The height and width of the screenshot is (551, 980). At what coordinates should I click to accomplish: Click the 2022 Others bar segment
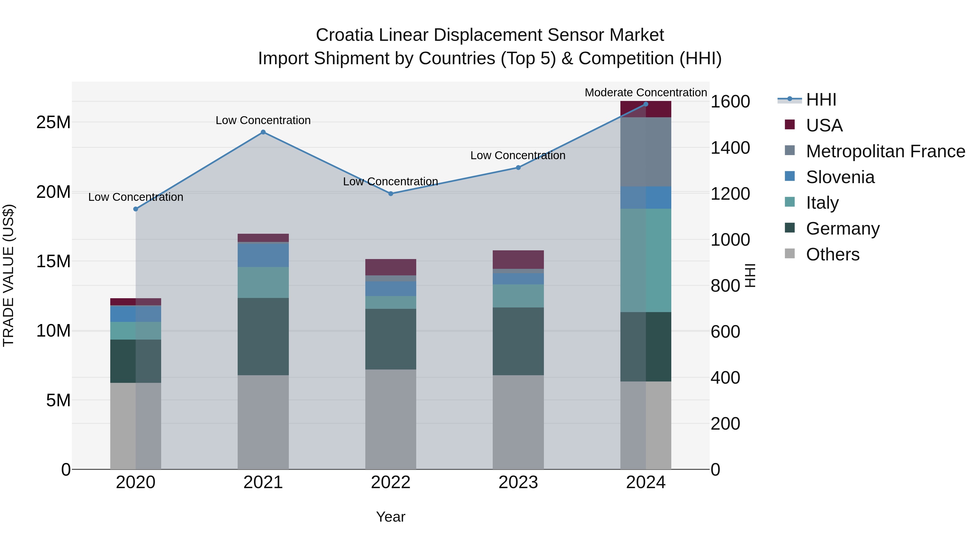(x=391, y=419)
